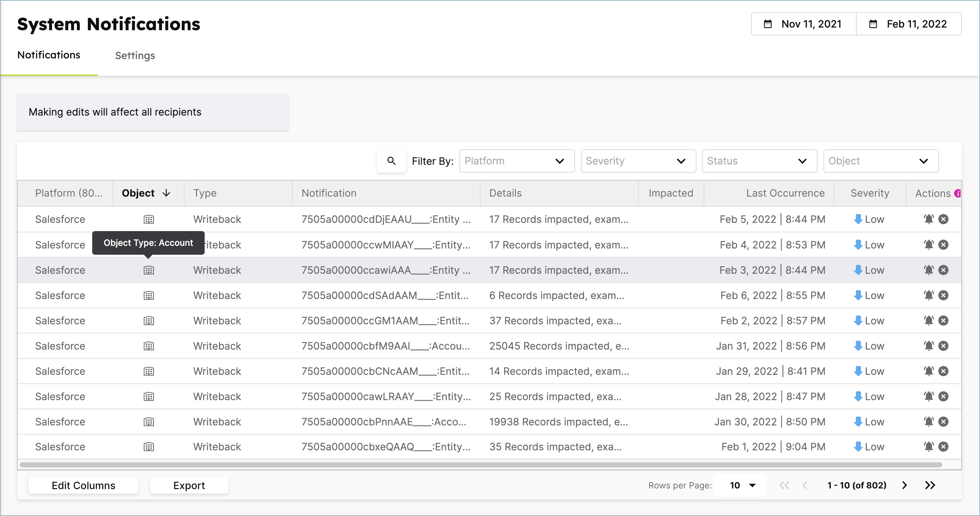The height and width of the screenshot is (516, 980).
Task: Click bell icon in Feb 6, 2022 row
Action: click(929, 295)
